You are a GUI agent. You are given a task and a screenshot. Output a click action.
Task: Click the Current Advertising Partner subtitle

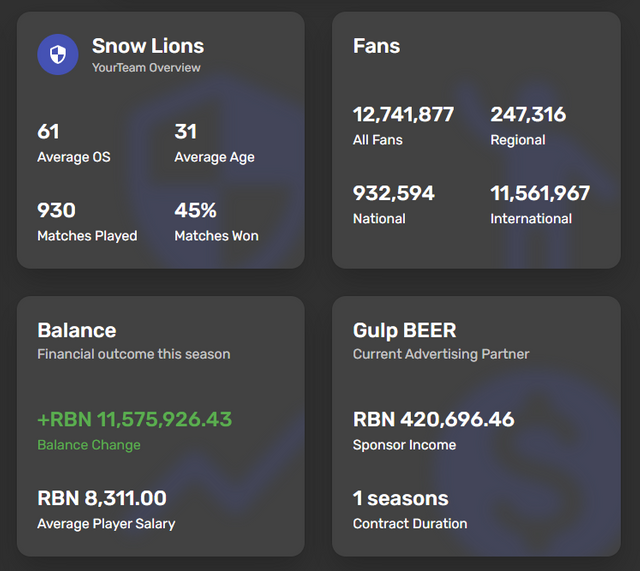point(441,354)
